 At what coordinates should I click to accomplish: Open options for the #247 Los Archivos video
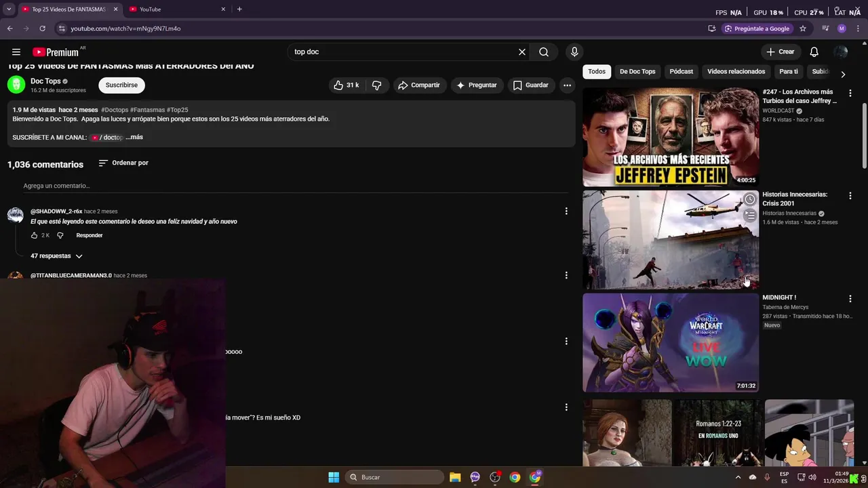click(x=850, y=92)
